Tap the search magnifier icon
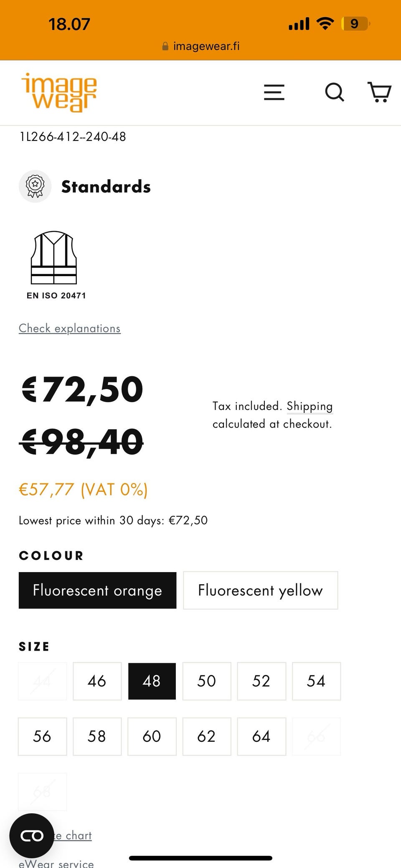Image resolution: width=401 pixels, height=868 pixels. click(x=335, y=92)
